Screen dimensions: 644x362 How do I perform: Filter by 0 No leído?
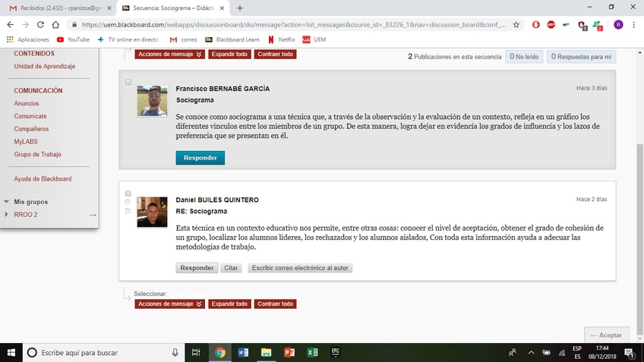524,57
